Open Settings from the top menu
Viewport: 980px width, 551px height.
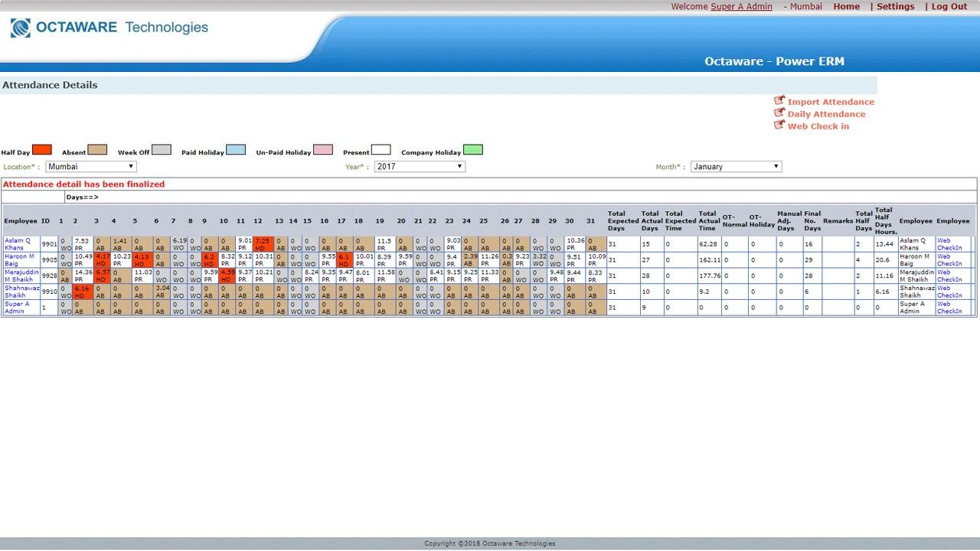[x=895, y=6]
